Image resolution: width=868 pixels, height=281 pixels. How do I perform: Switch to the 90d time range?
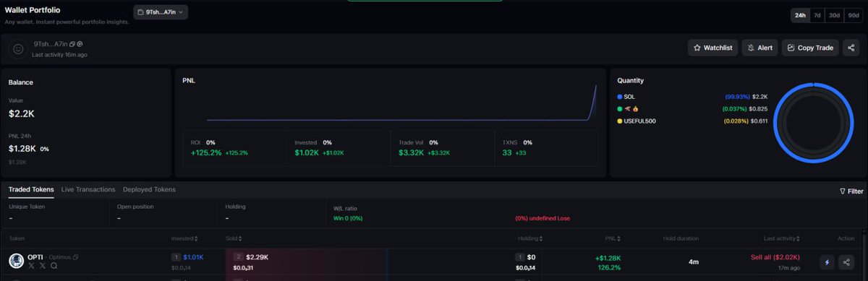pos(853,15)
